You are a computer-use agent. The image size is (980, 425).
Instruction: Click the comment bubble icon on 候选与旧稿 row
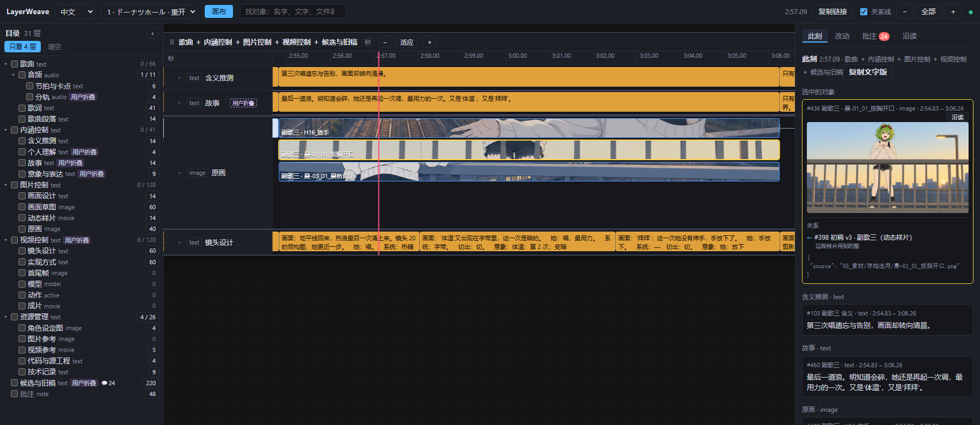(x=105, y=383)
